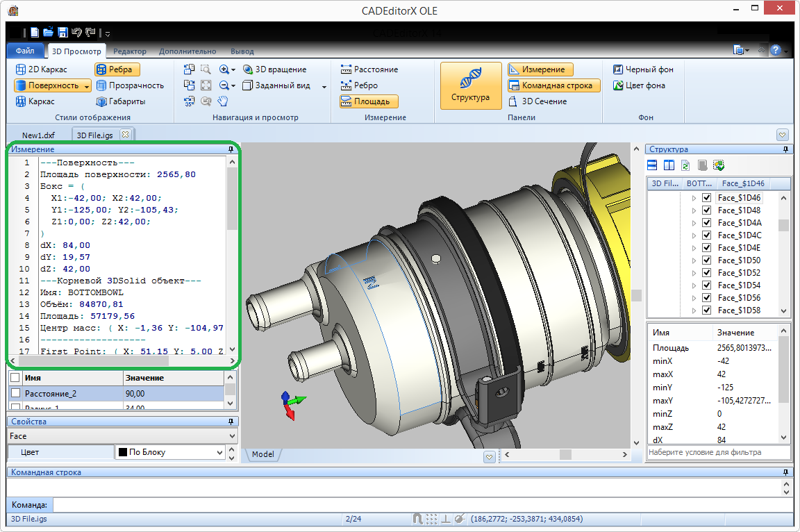Image resolution: width=800 pixels, height=532 pixels.
Task: Uncheck the Face_$1D48 checkbox
Action: tap(706, 210)
